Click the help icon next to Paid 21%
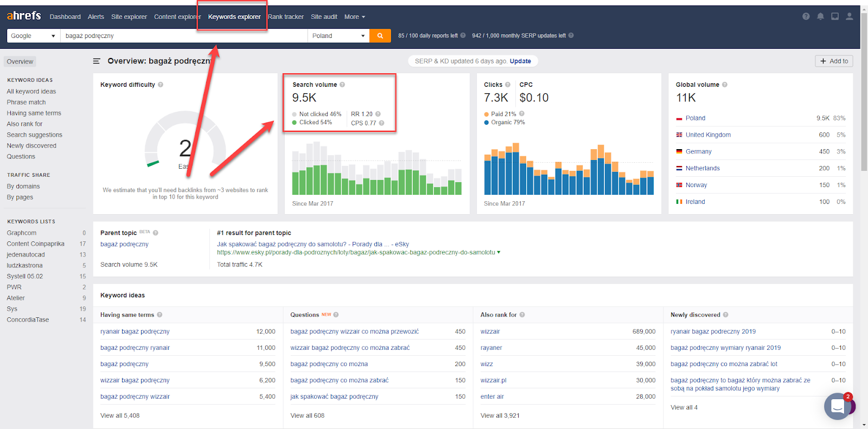Screen dimensions: 868x429 (522, 113)
